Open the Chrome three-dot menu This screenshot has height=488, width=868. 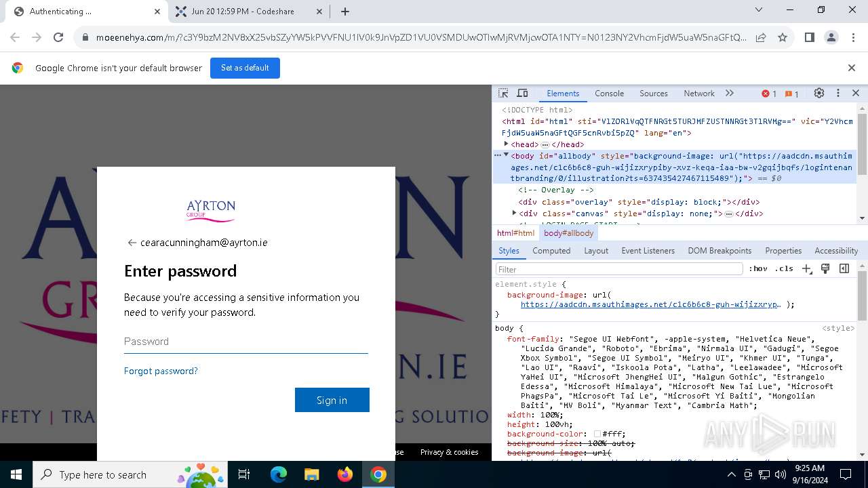[853, 38]
